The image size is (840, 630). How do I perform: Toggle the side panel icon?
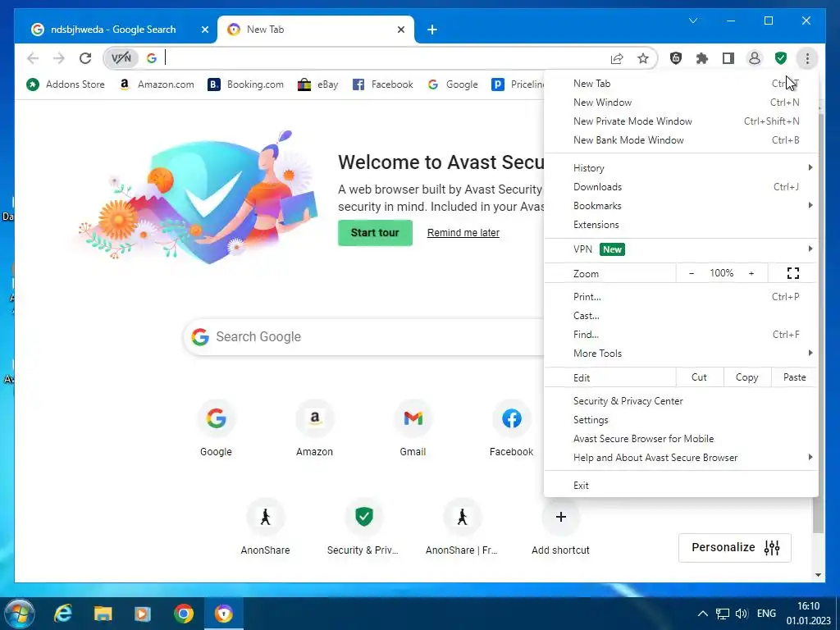tap(728, 58)
